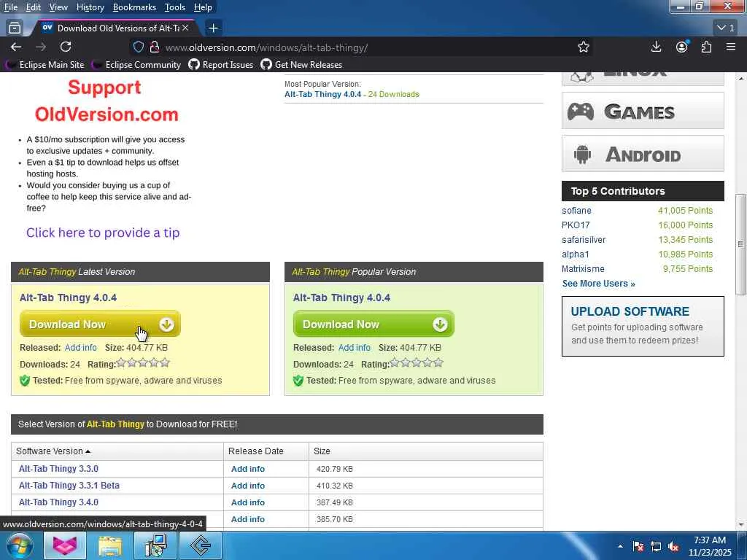Open the Windows Start button
This screenshot has height=560, width=747.
point(20,545)
